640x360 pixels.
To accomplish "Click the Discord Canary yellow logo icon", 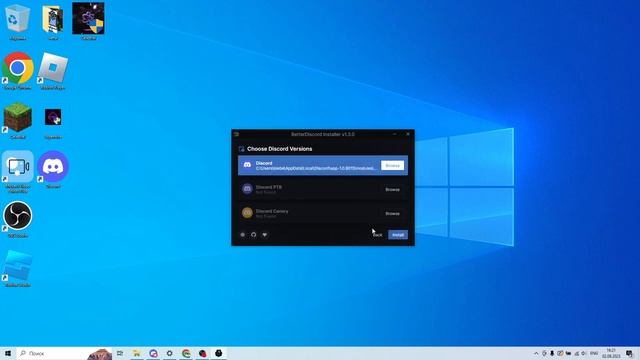I will [x=247, y=213].
